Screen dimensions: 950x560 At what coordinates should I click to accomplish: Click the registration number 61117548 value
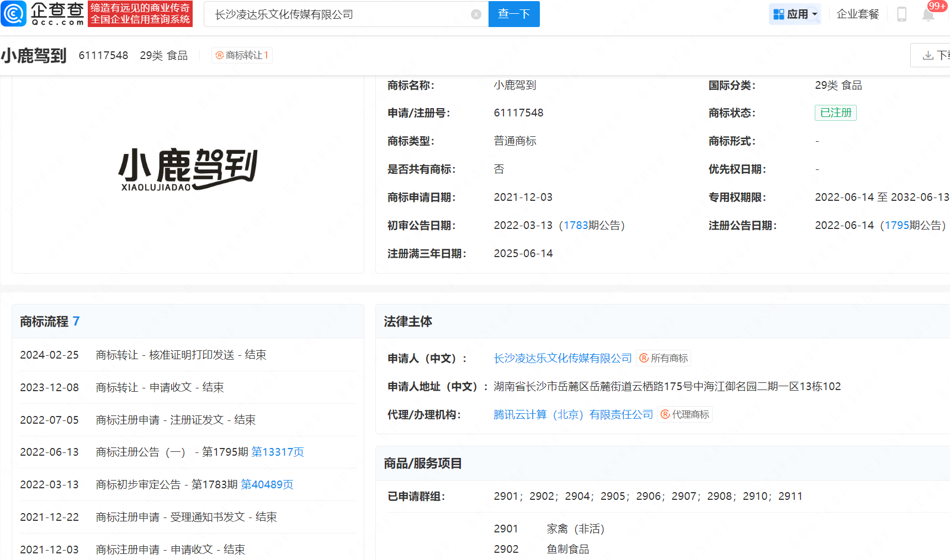tap(518, 113)
